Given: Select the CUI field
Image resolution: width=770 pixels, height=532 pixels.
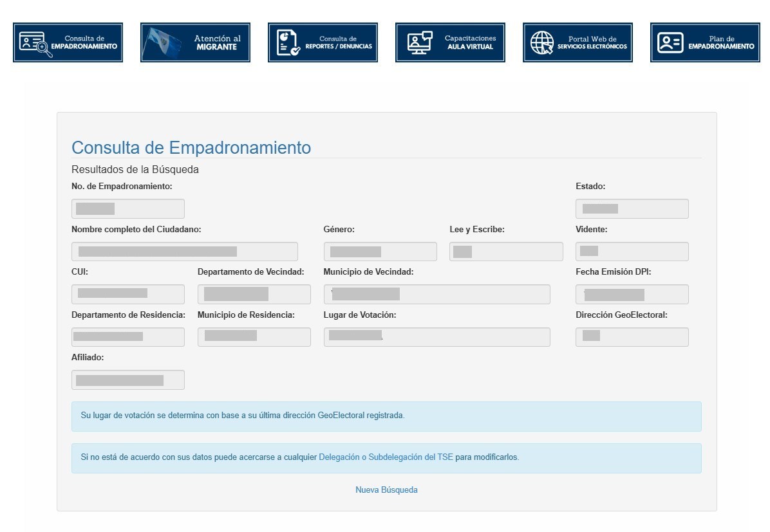Looking at the screenshot, I should coord(128,294).
